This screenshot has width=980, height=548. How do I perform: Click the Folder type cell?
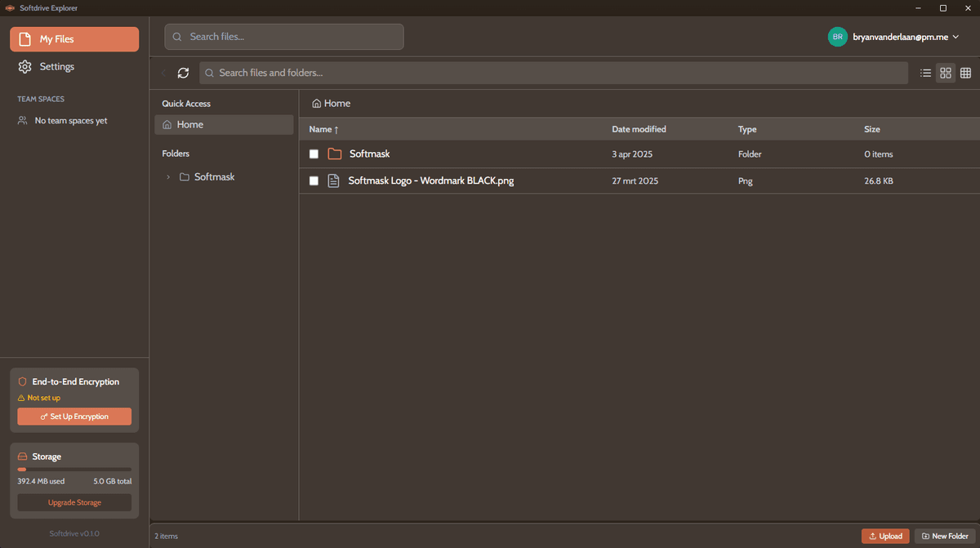(x=750, y=154)
